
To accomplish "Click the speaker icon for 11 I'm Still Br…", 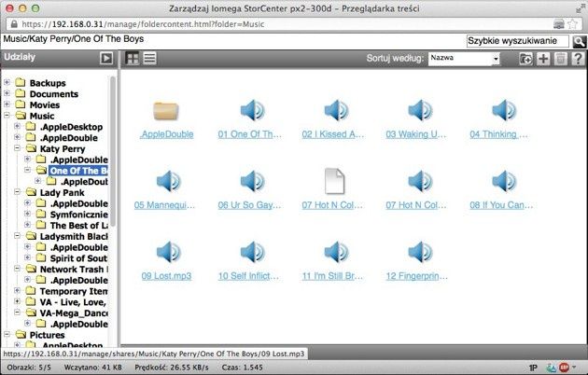I will pyautogui.click(x=336, y=252).
